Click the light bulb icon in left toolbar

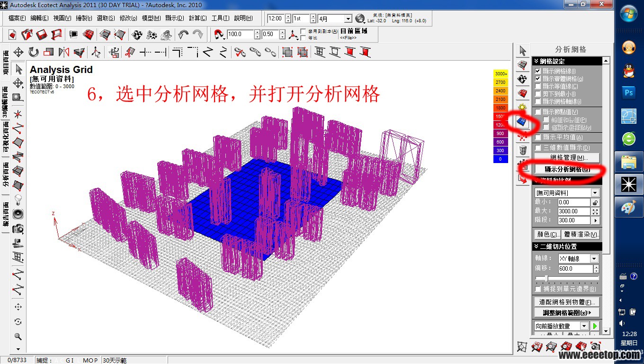pos(18,199)
